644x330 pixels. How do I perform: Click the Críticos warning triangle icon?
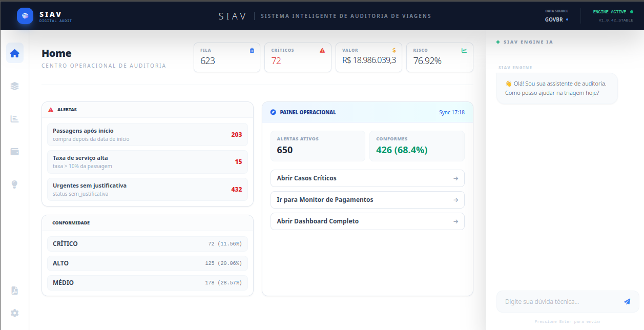tap(322, 50)
